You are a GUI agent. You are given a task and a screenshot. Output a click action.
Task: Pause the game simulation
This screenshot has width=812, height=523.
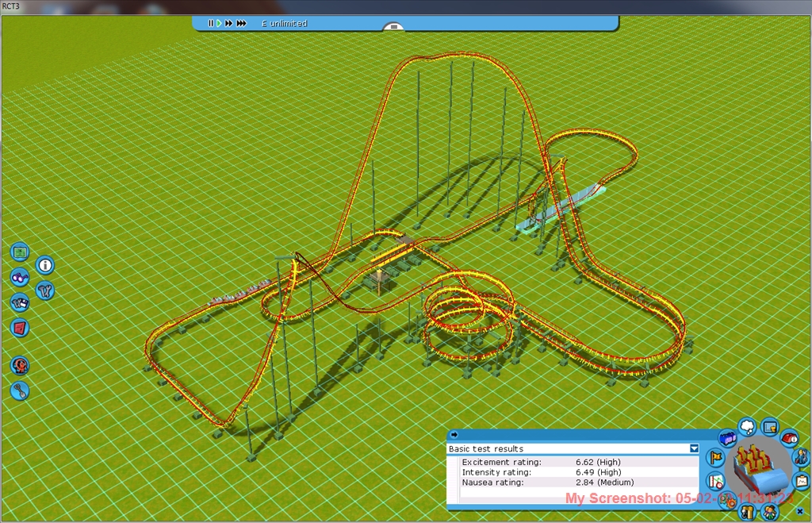(211, 24)
